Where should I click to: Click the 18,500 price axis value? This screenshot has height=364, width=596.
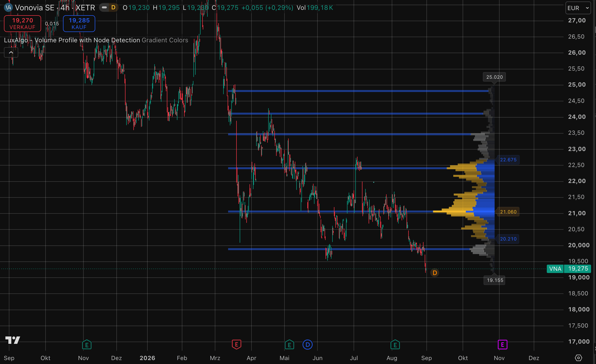[x=578, y=293]
